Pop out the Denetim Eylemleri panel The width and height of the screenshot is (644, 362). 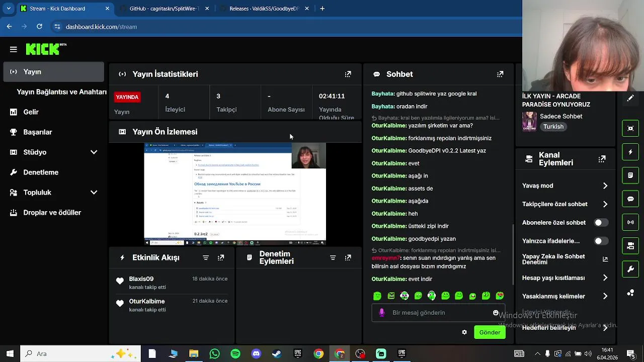(348, 257)
